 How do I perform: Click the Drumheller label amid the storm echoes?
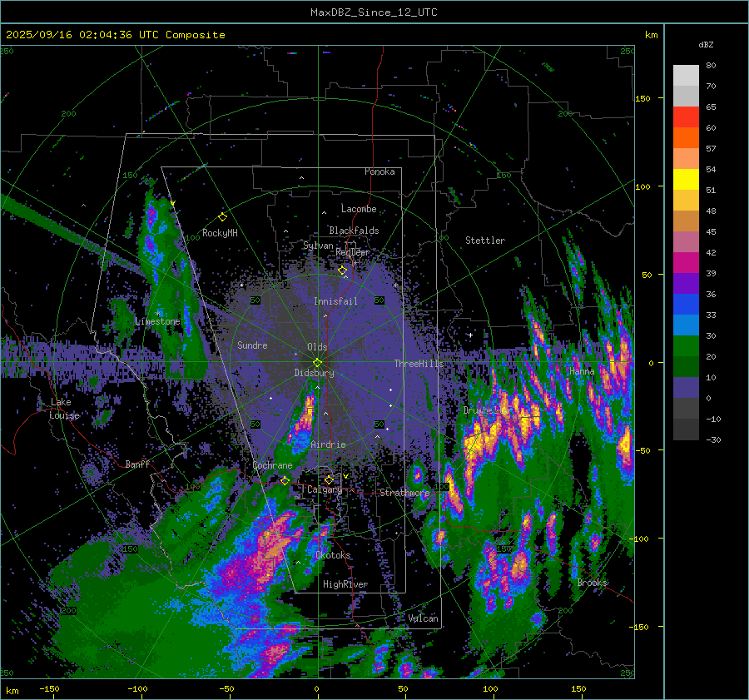click(x=489, y=410)
